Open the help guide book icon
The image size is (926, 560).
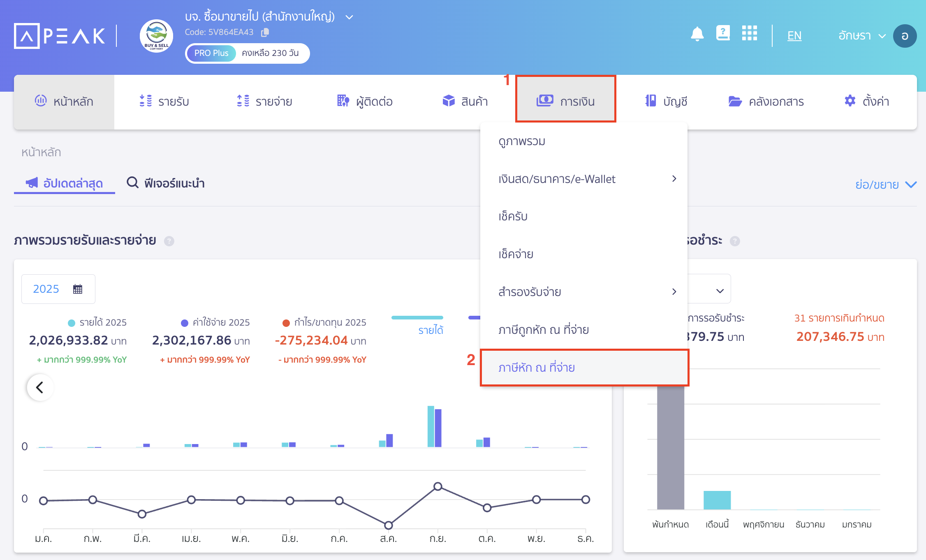(x=723, y=33)
